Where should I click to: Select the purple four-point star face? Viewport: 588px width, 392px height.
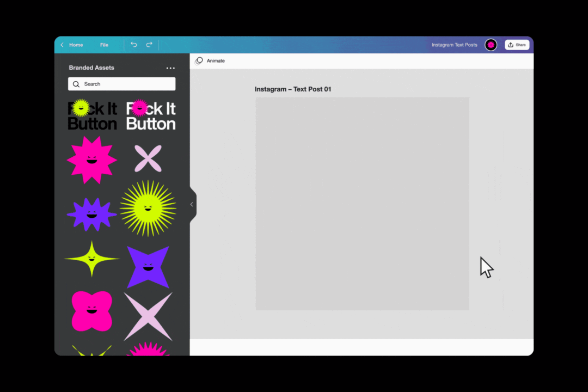148,266
